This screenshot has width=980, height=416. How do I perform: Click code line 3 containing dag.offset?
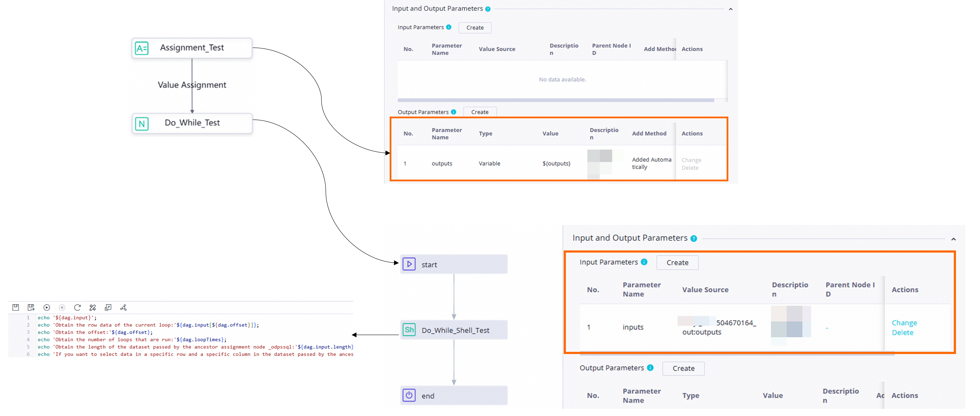click(95, 332)
